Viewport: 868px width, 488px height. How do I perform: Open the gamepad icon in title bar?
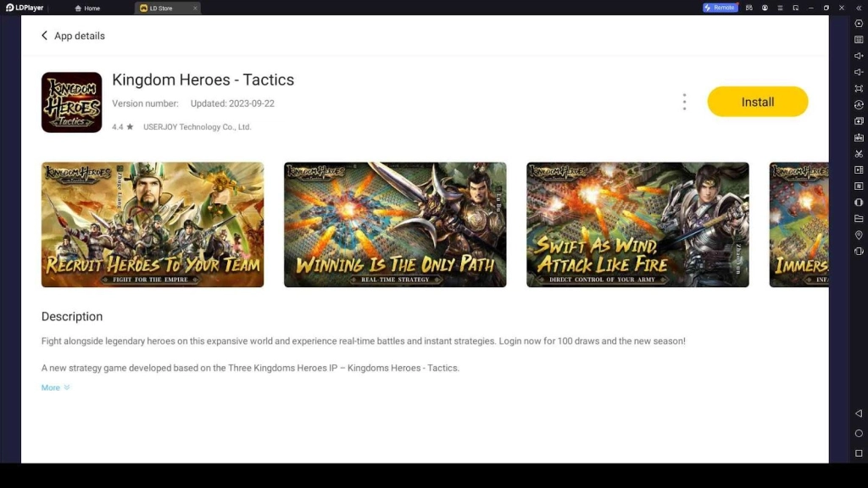pyautogui.click(x=749, y=8)
